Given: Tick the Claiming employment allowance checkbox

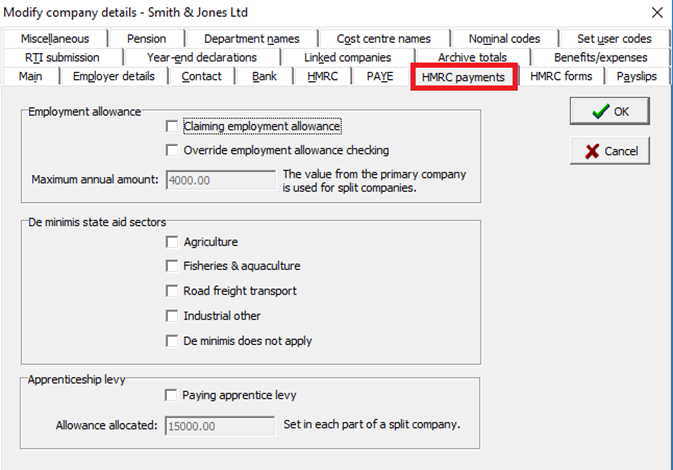Looking at the screenshot, I should point(173,127).
